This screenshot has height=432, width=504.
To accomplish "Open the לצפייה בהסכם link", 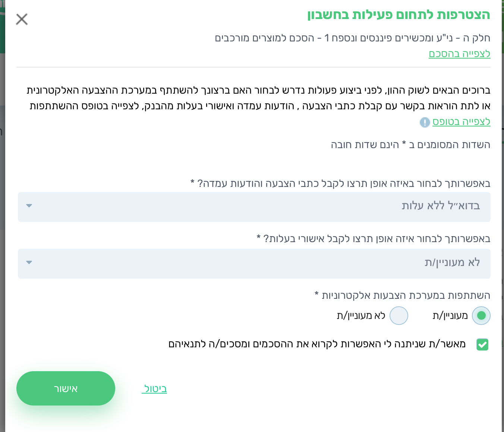I will (459, 54).
